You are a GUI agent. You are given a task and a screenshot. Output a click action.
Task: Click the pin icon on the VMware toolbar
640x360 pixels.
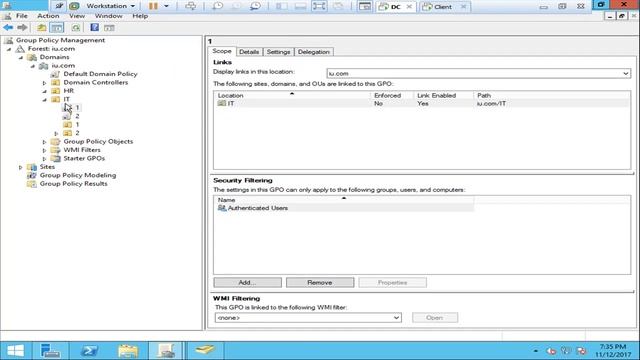[59, 6]
